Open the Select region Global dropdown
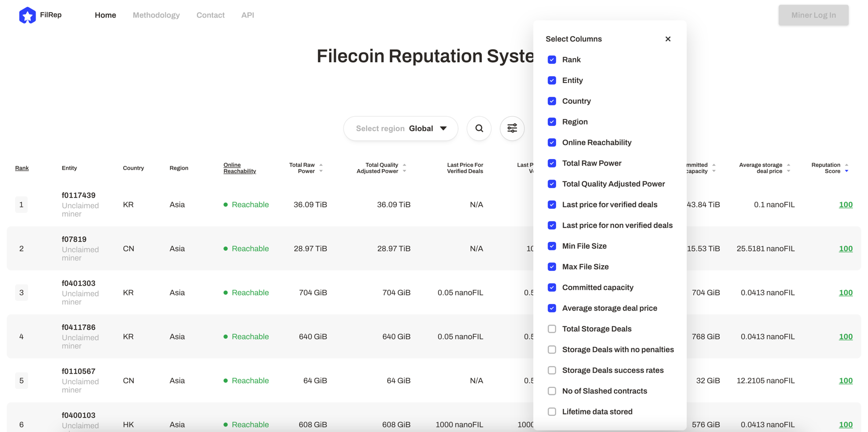 (x=400, y=128)
